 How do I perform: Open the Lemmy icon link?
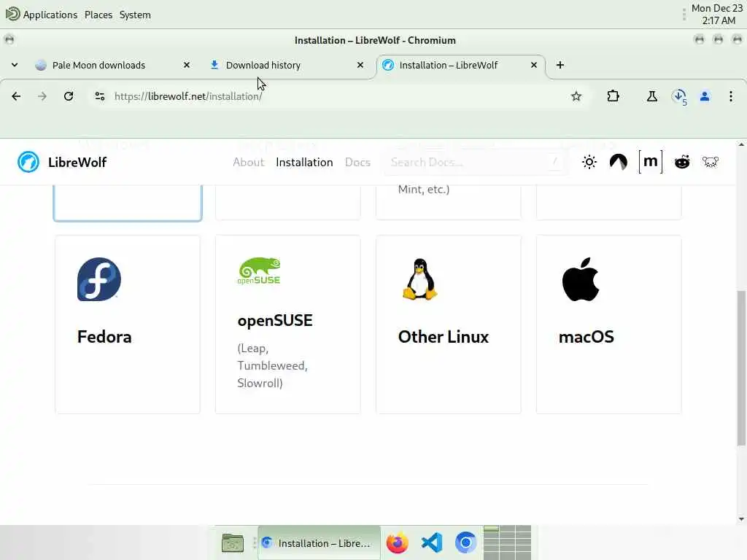coord(710,163)
